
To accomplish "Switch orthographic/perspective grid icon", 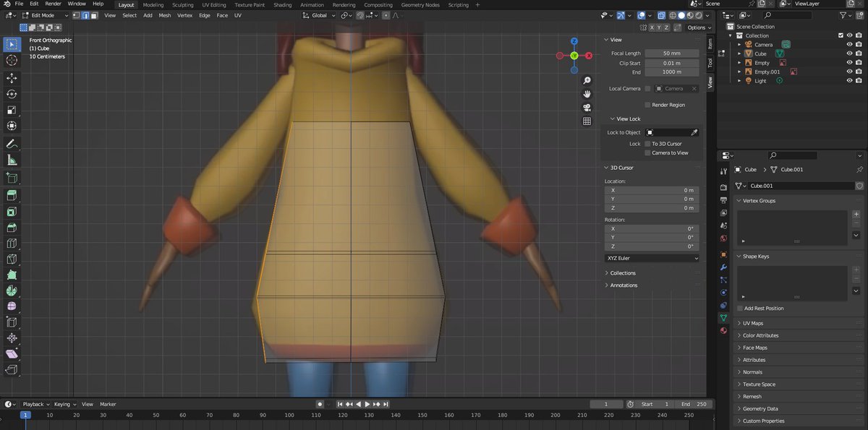I will [x=587, y=121].
